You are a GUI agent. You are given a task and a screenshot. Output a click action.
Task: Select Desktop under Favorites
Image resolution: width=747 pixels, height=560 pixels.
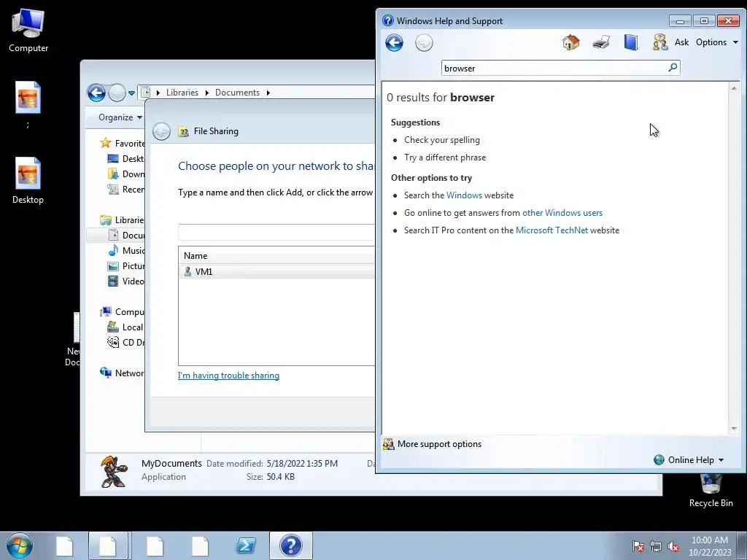pos(125,158)
